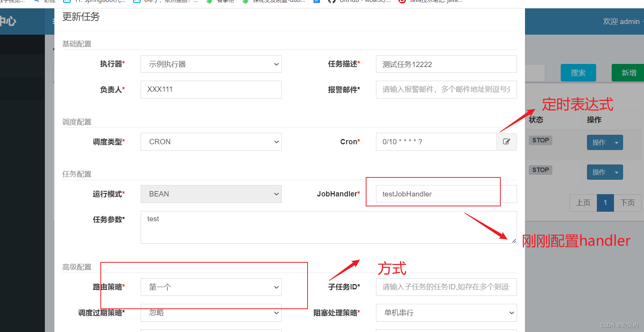Go to the previous page with 上页
The width and height of the screenshot is (644, 332).
(x=583, y=203)
